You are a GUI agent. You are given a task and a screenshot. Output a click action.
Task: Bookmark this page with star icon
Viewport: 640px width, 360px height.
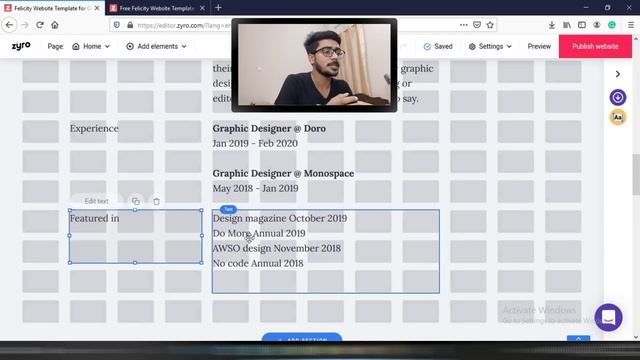tap(490, 25)
